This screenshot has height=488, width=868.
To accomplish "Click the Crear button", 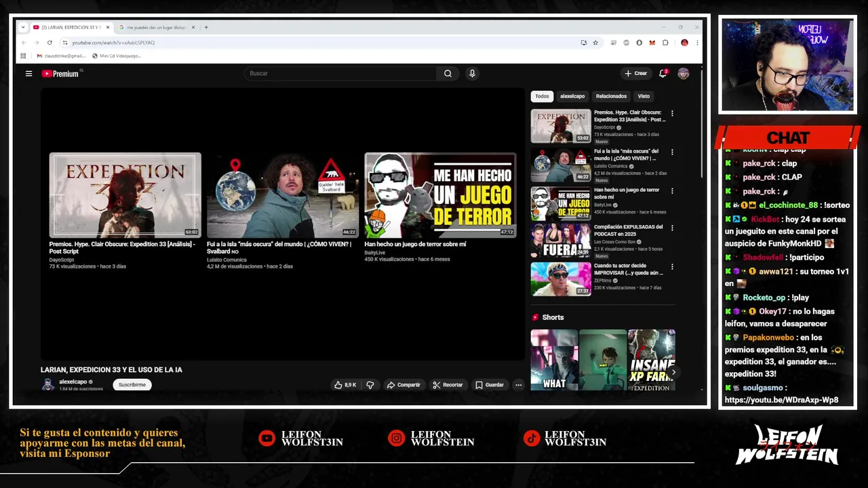I will (x=636, y=73).
